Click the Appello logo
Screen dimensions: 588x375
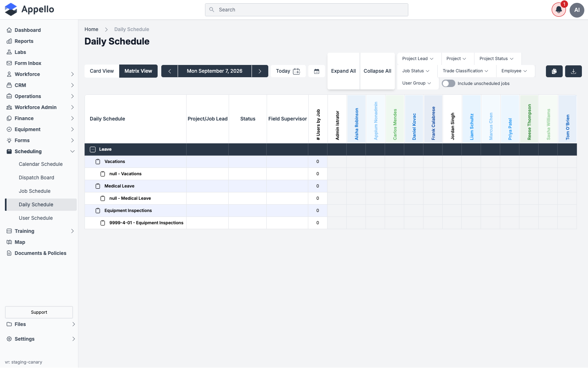click(29, 9)
